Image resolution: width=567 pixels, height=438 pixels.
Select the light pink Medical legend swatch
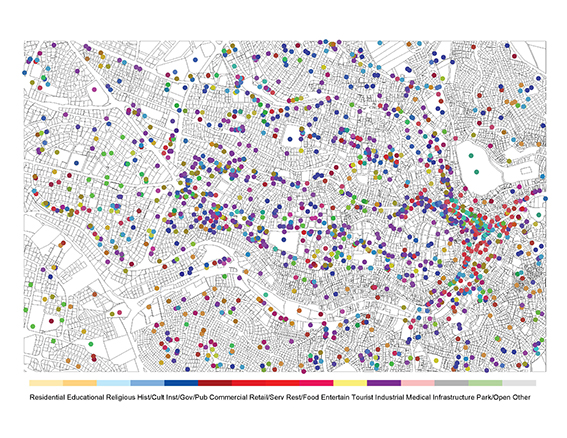tap(418, 383)
